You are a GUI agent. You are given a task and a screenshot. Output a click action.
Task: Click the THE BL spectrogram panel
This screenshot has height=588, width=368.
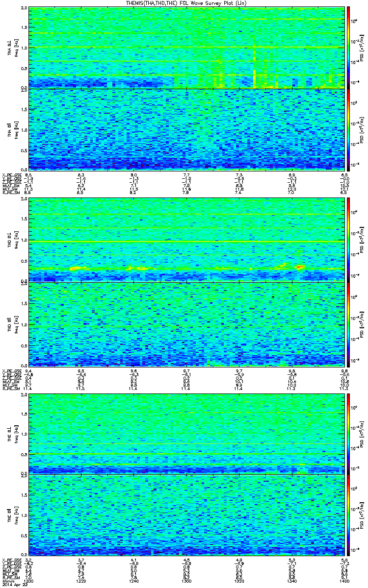coord(186,433)
